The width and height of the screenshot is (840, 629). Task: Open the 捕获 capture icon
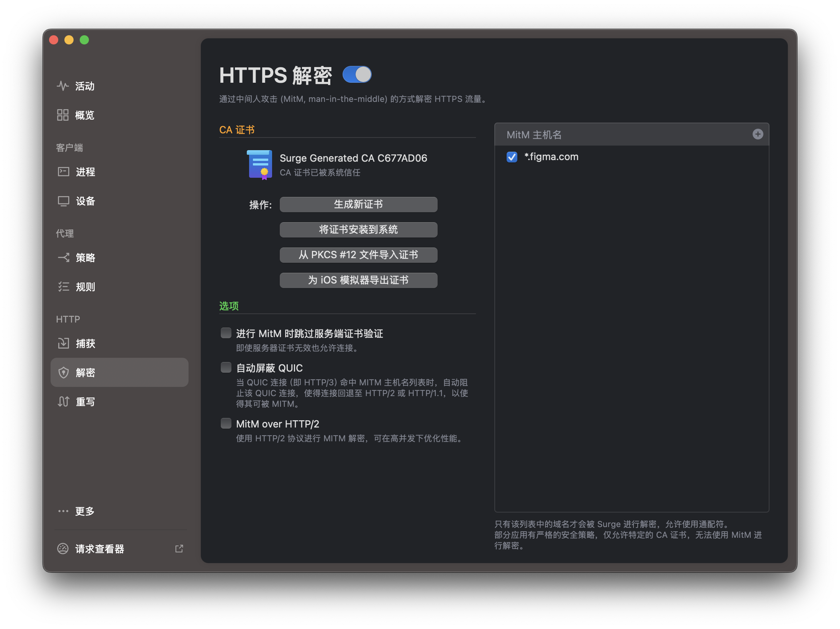pyautogui.click(x=63, y=343)
